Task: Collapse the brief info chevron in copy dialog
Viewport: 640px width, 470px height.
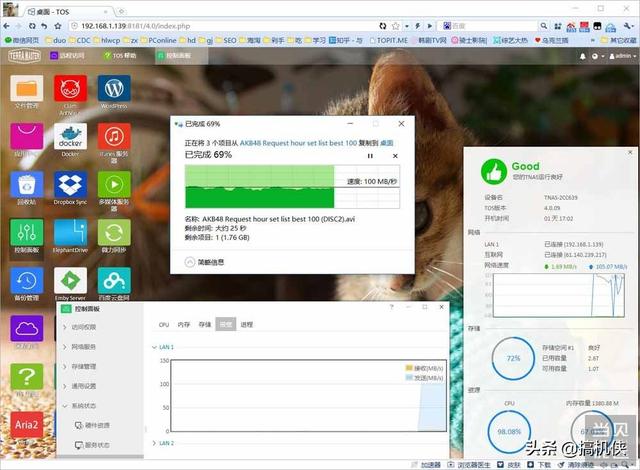Action: point(190,262)
